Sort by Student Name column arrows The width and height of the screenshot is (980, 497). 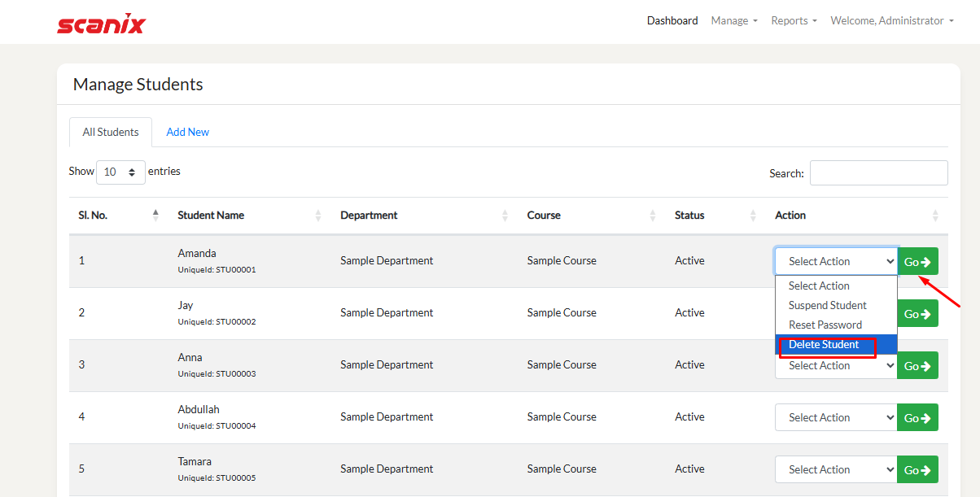[318, 216]
